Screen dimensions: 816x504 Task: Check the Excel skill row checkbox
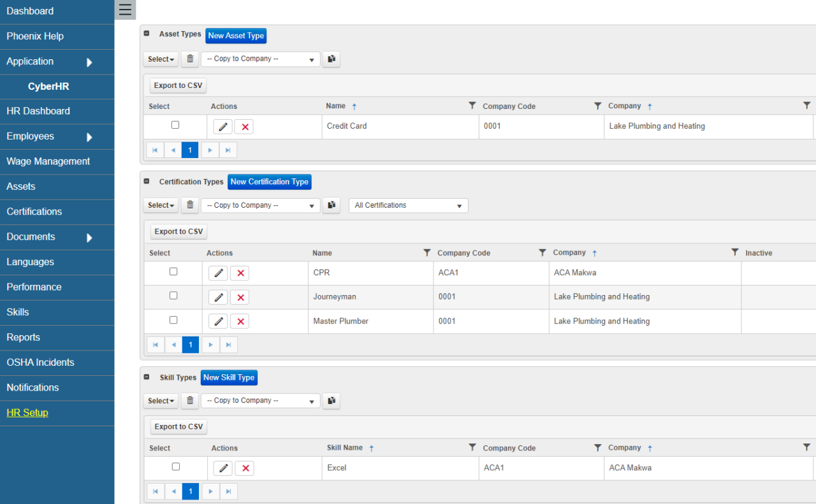click(x=175, y=466)
